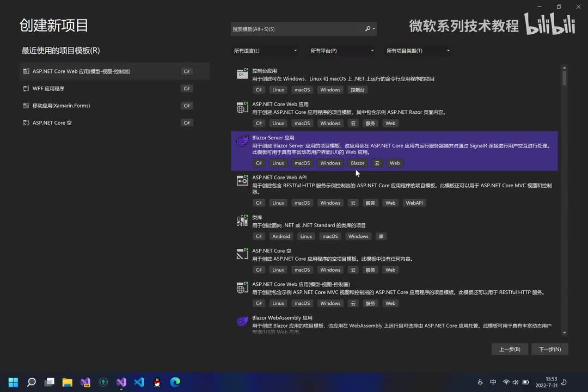The image size is (588, 392).
Task: Click recent ASP.NET Core 空 template icon
Action: coord(26,122)
